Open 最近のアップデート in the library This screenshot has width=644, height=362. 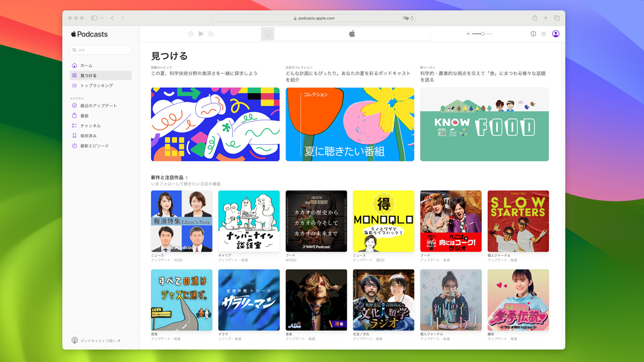(x=100, y=106)
